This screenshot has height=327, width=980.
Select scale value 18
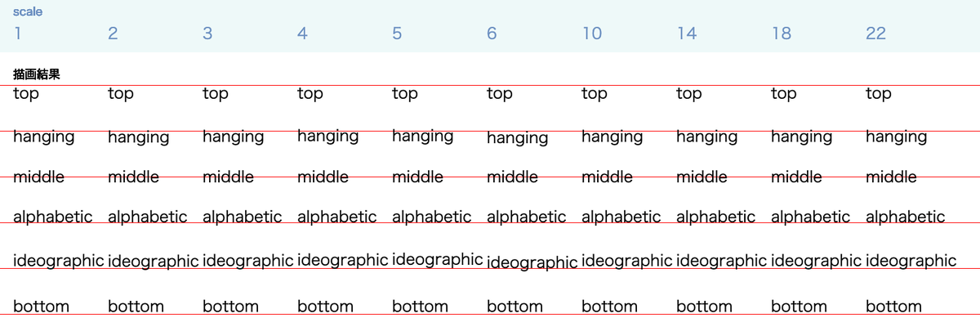(x=782, y=34)
